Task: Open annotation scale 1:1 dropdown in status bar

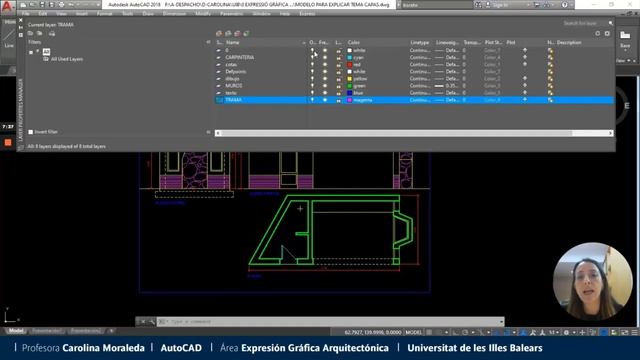Action: click(553, 332)
